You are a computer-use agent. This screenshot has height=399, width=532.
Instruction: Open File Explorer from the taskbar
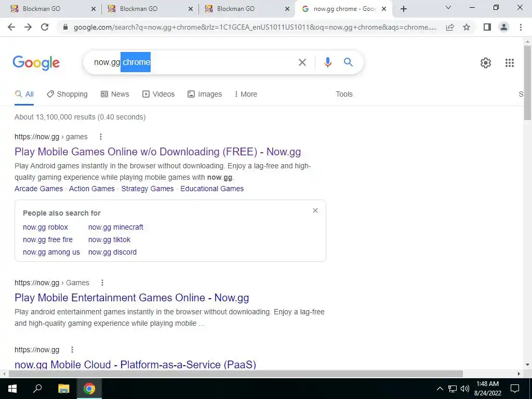63,389
